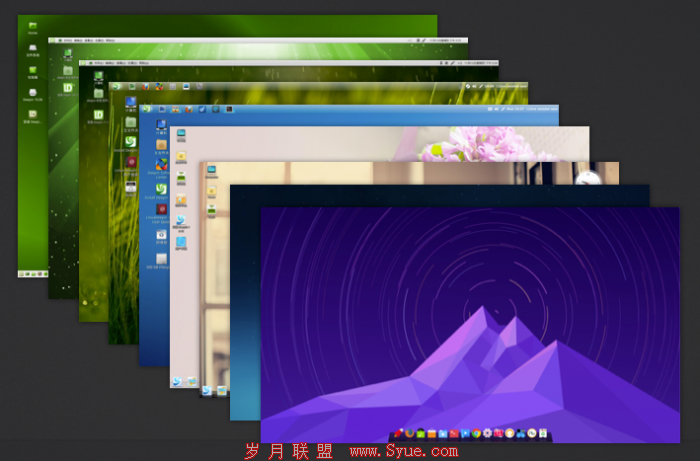Viewport: 700px width, 461px height.
Task: Open Computer icon on dark starry green desktop
Action: [x=99, y=76]
